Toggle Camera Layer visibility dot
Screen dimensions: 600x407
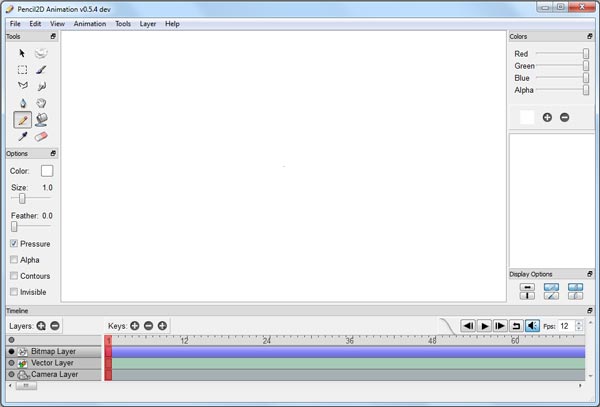click(11, 374)
